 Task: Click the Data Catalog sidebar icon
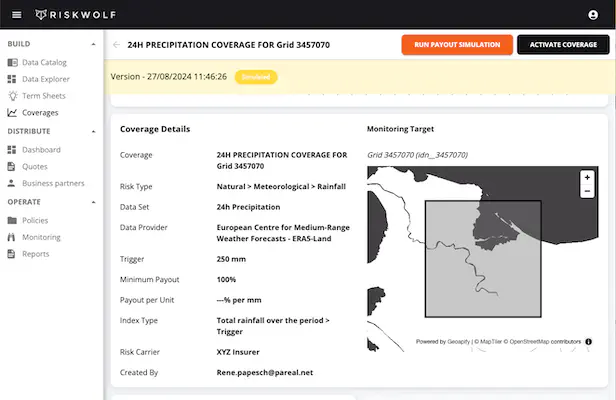click(x=13, y=62)
